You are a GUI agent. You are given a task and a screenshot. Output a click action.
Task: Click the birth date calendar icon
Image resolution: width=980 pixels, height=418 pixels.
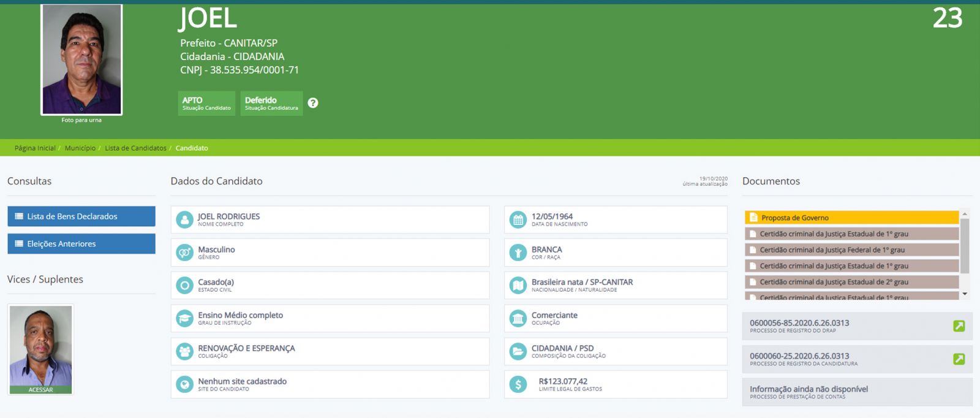(x=518, y=219)
